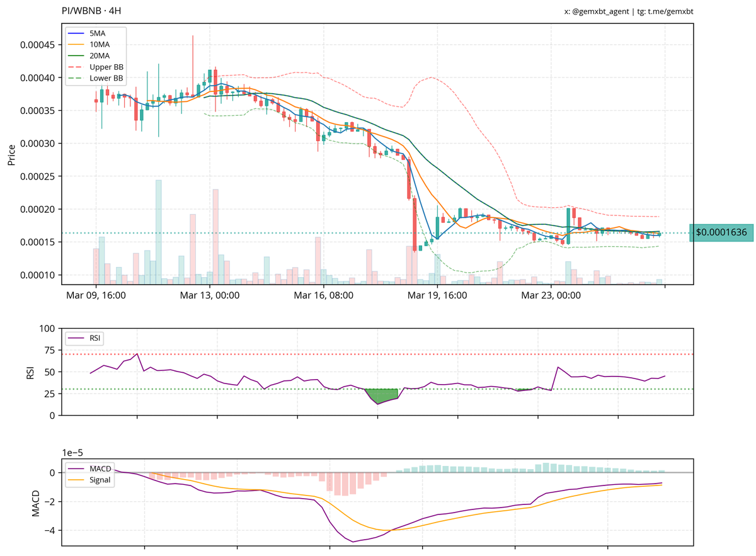Click the 100 label on RSI axis
The height and width of the screenshot is (556, 756).
[x=46, y=329]
